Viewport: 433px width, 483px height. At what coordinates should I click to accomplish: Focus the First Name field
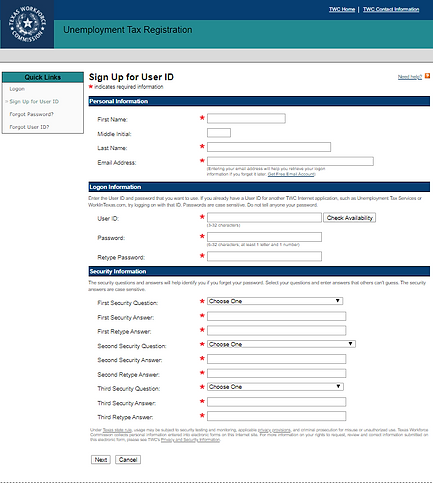(x=246, y=118)
